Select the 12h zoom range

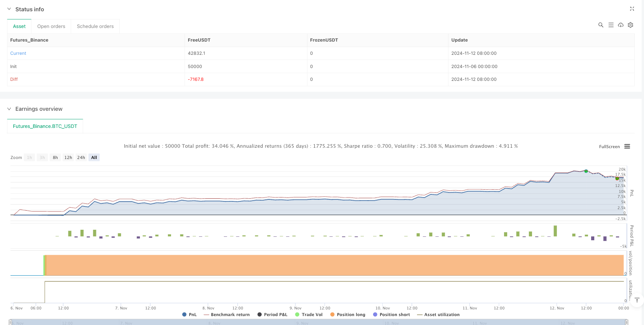click(x=68, y=157)
